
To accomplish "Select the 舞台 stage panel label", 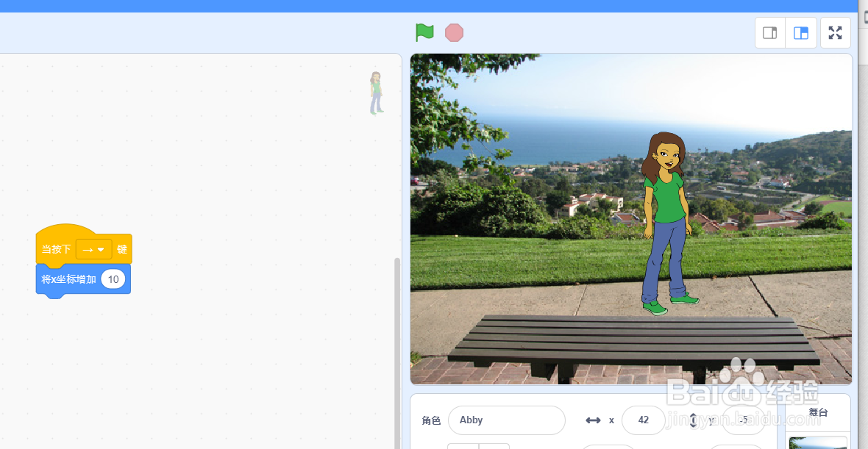I will point(818,412).
